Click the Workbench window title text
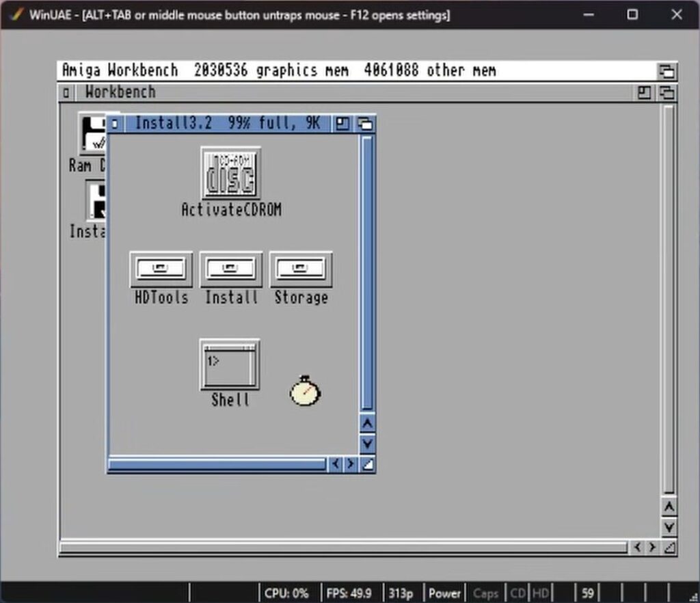The image size is (700, 603). (120, 92)
